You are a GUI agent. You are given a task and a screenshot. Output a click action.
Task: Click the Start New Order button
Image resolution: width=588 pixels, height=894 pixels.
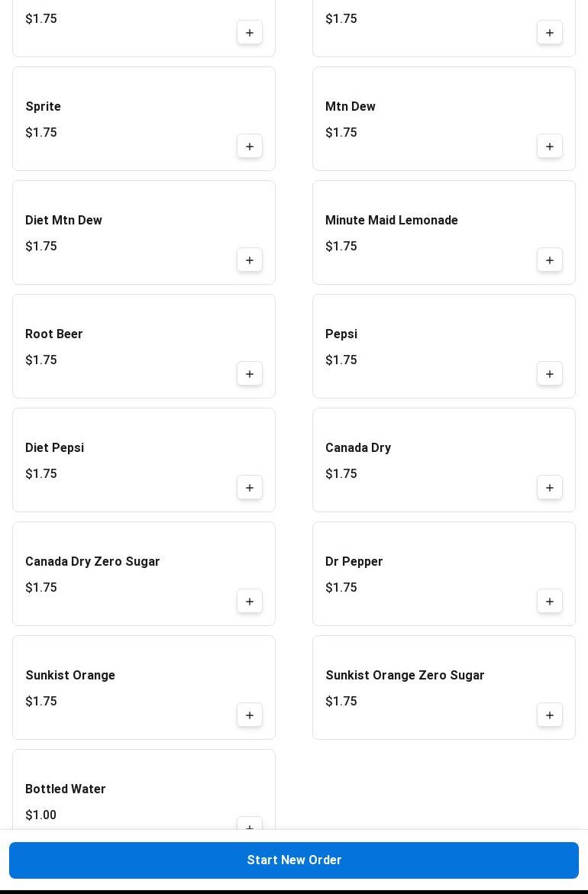point(294,860)
